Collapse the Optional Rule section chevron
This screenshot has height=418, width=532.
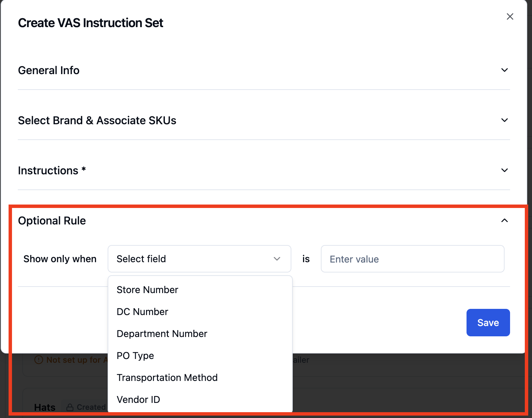tap(504, 220)
